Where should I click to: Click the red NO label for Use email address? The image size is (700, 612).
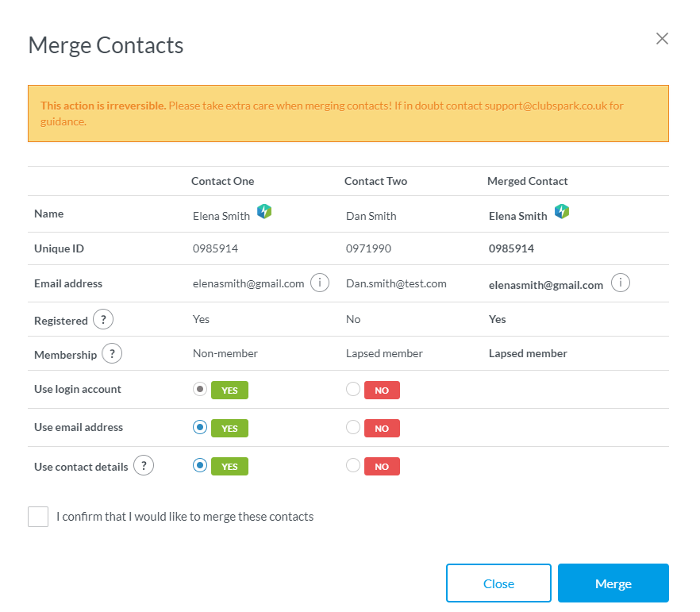click(382, 429)
